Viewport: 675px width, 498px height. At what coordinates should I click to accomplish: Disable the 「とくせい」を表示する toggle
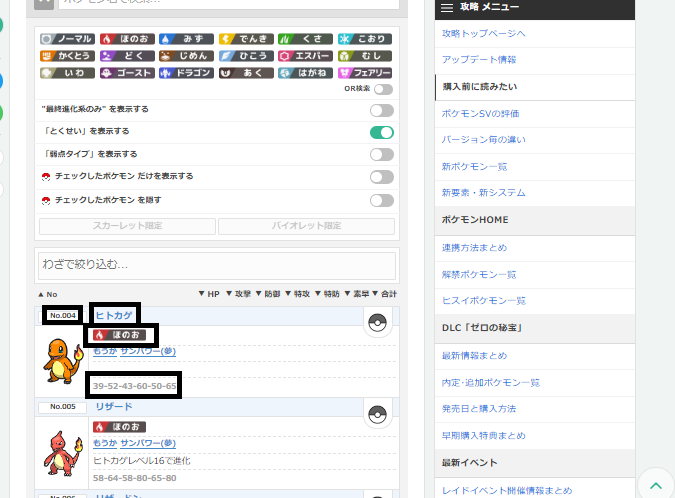click(x=381, y=132)
